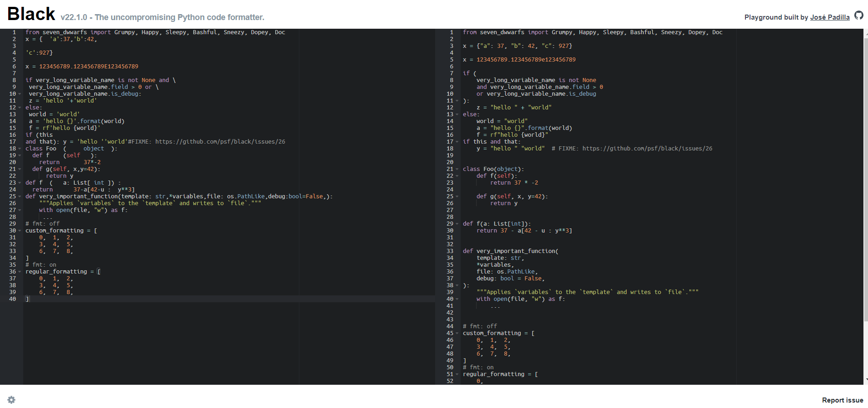Screen dimensions: 868x408
Task: Click the docstring line in the input editor
Action: pyautogui.click(x=150, y=203)
